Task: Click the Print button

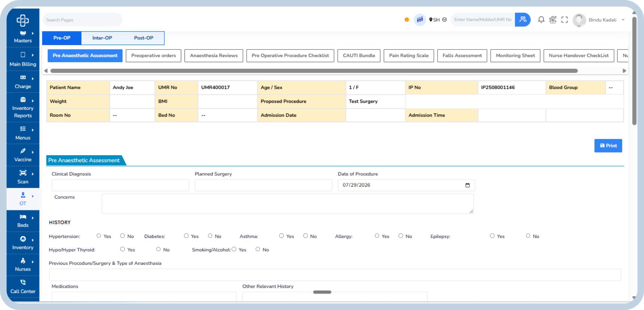Action: tap(608, 146)
